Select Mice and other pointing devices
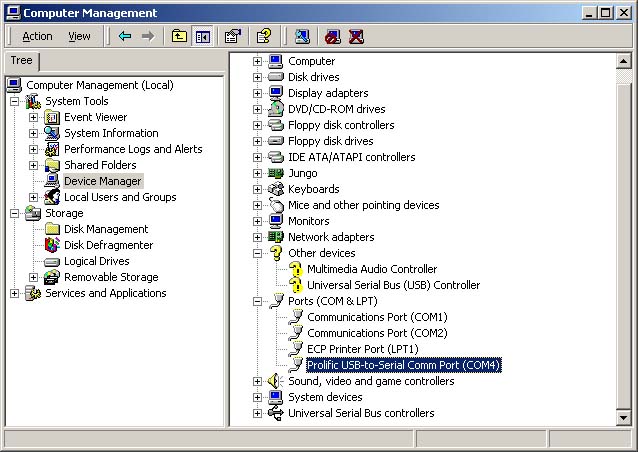This screenshot has height=452, width=638. coord(364,205)
